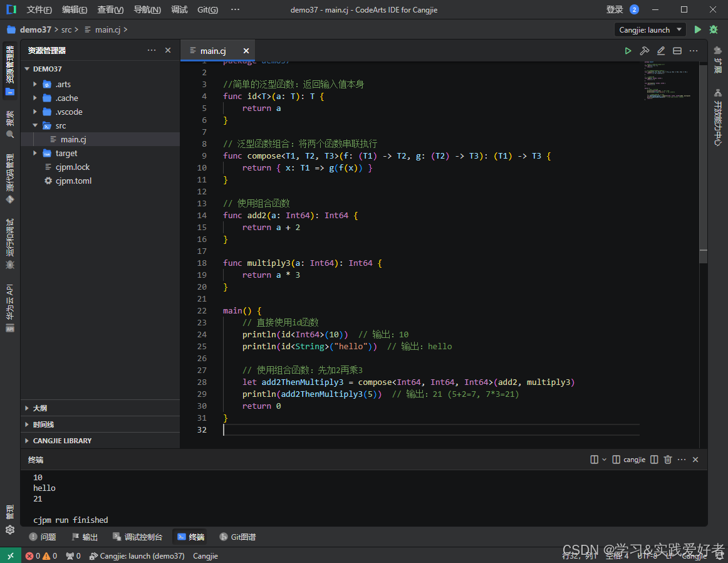This screenshot has height=563, width=728.
Task: Open the 编辑(E) menu
Action: click(75, 10)
